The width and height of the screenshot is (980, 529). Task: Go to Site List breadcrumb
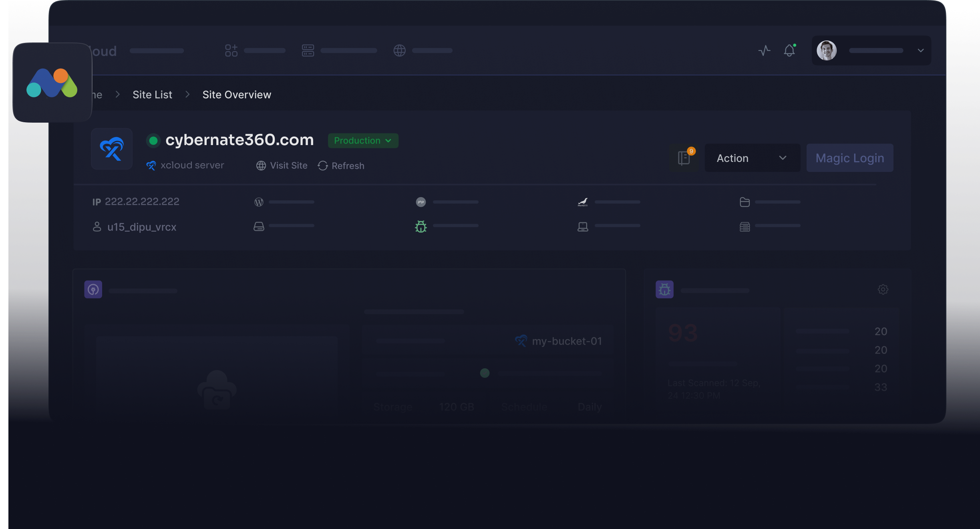pyautogui.click(x=152, y=95)
